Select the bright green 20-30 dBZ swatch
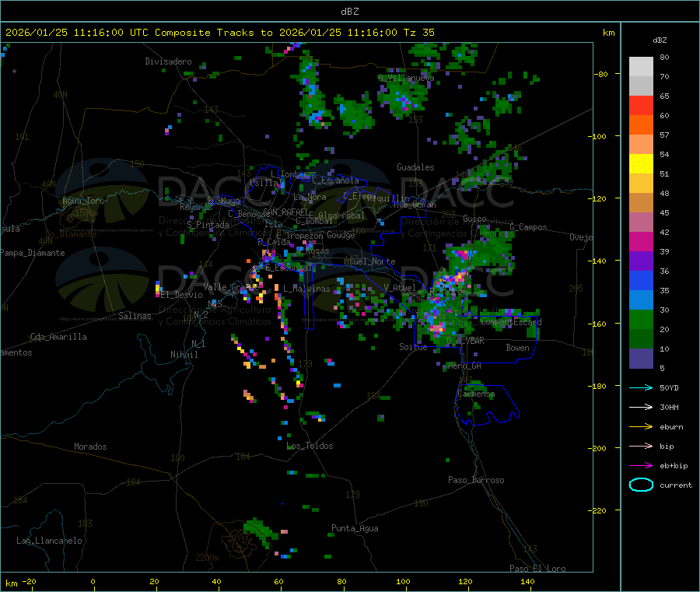The image size is (700, 592). [x=641, y=319]
